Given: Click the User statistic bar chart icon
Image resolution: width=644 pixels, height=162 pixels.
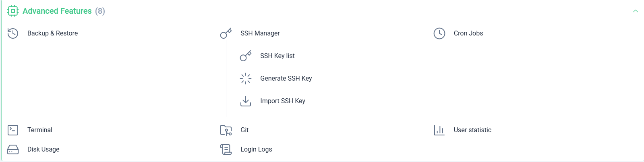Looking at the screenshot, I should click(439, 130).
